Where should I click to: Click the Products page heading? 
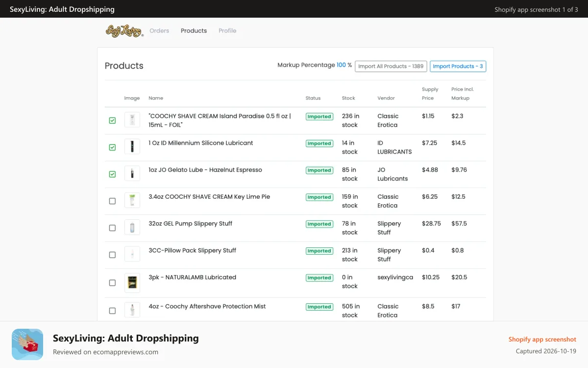pyautogui.click(x=124, y=66)
